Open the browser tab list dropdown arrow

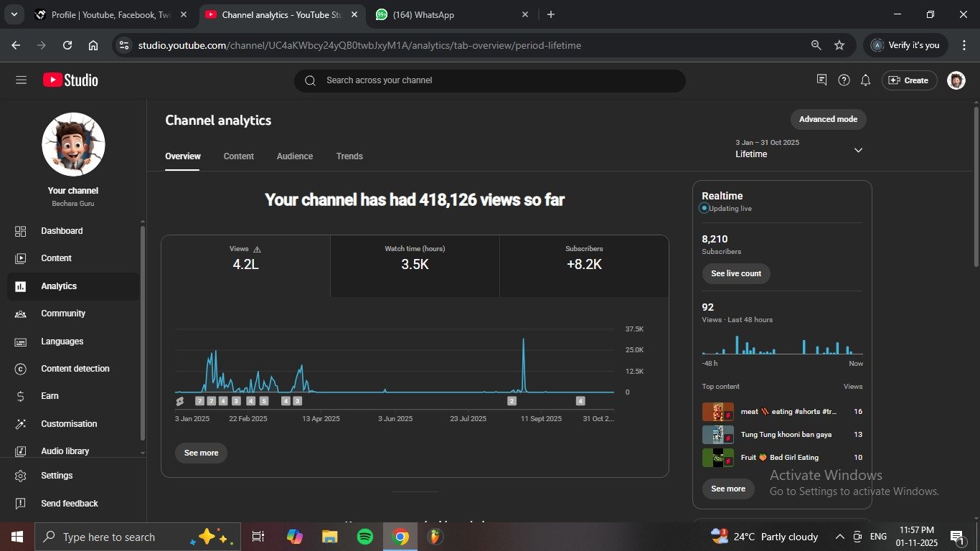(x=14, y=14)
